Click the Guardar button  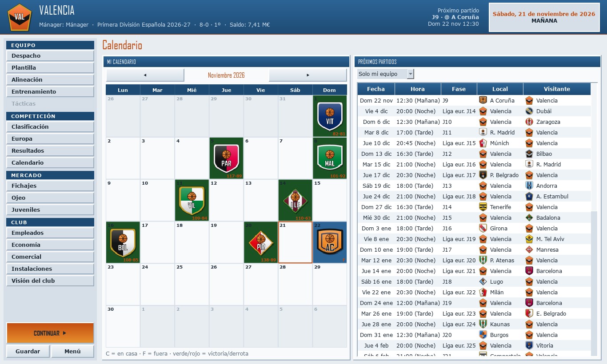28,351
